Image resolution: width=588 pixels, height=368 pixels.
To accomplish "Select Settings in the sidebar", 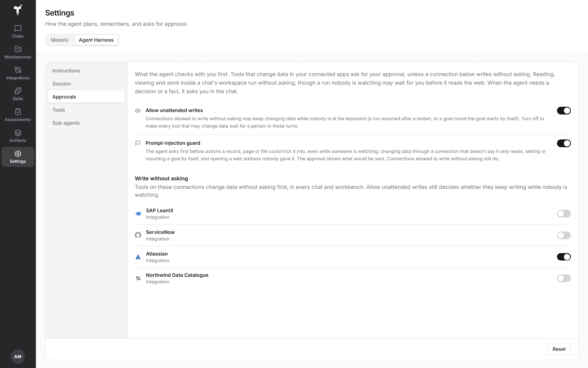I will pyautogui.click(x=18, y=157).
